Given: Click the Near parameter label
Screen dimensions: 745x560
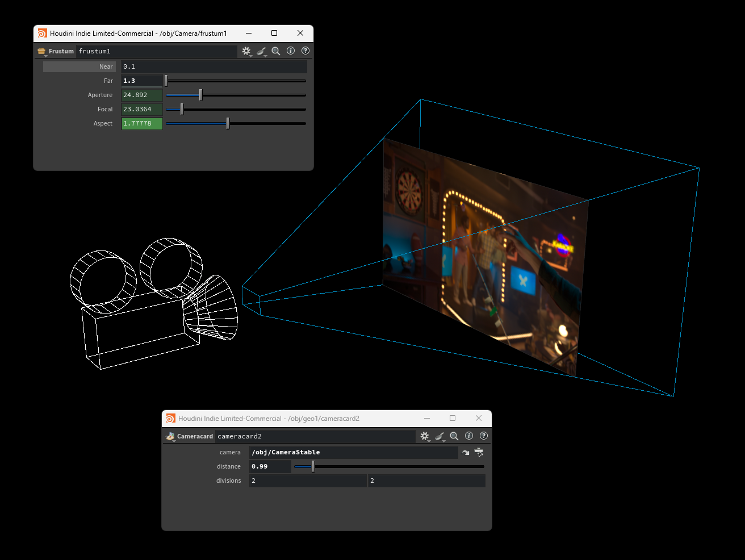Looking at the screenshot, I should (x=106, y=67).
